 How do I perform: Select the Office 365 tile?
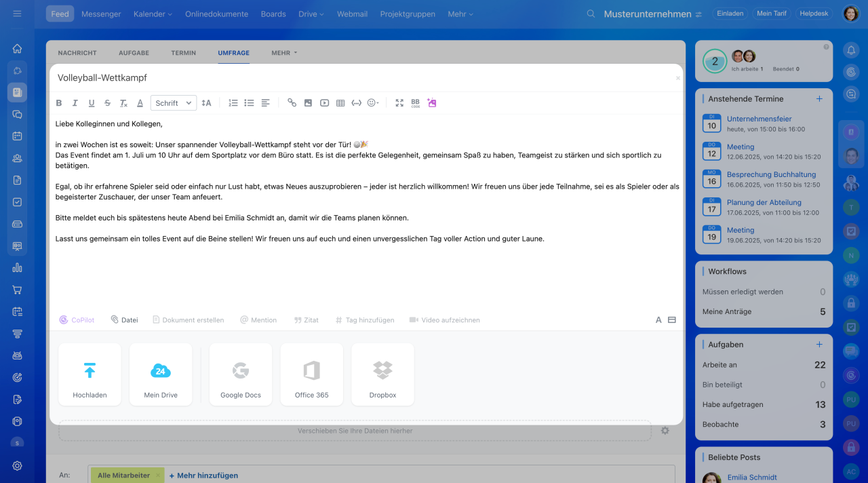(x=312, y=374)
